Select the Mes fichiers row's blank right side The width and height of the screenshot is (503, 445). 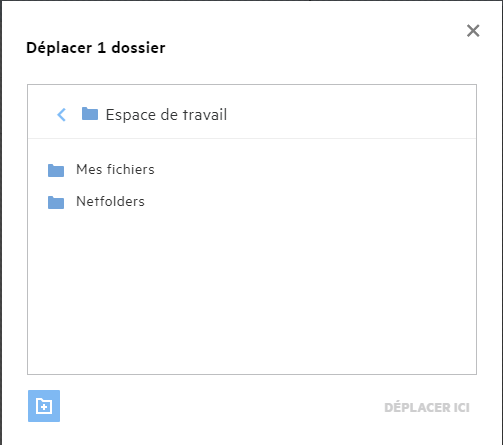click(313, 170)
